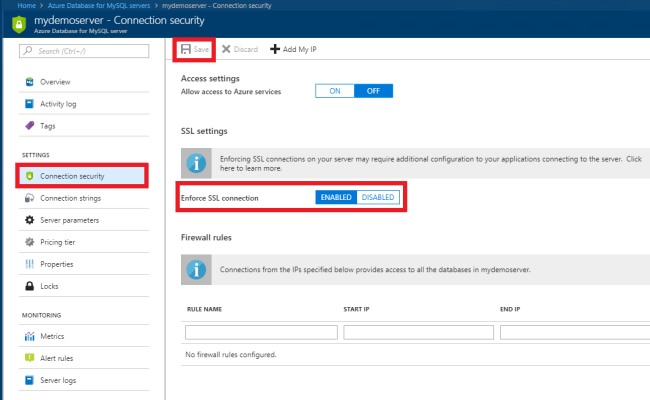Click the plus icon for Add My IP

point(275,49)
